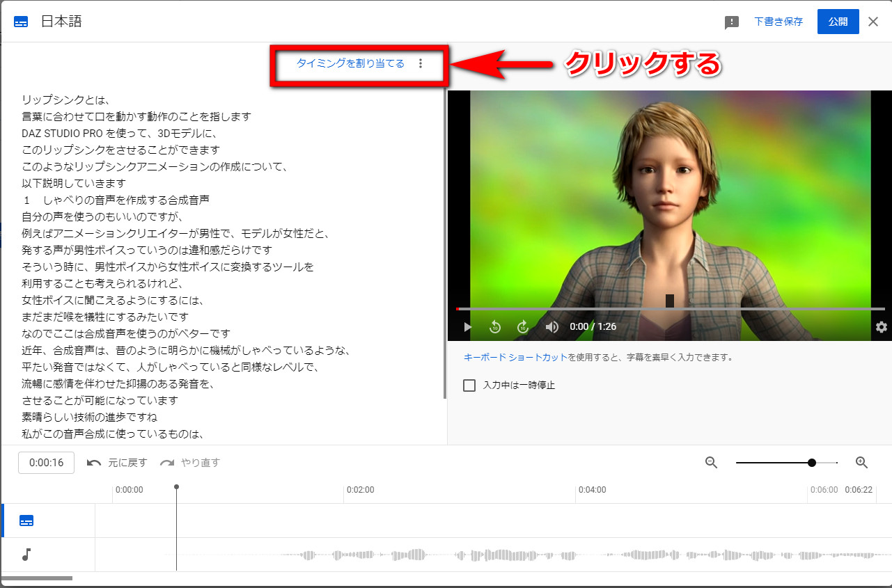Click the 0:00:16 timecode field

[x=46, y=463]
